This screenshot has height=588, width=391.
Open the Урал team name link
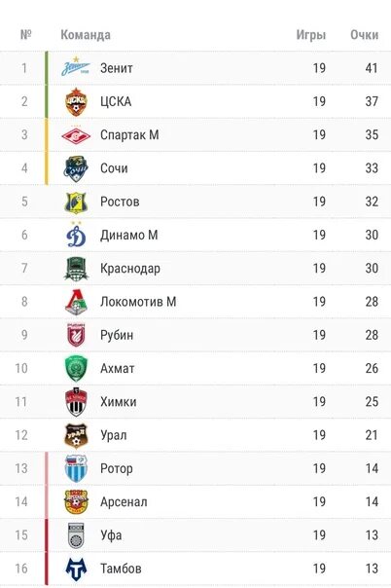(x=114, y=435)
